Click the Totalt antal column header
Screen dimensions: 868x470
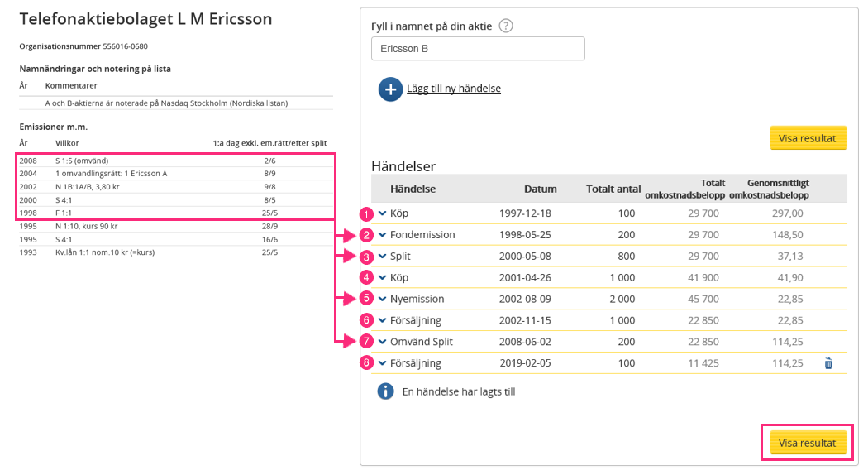click(x=613, y=189)
